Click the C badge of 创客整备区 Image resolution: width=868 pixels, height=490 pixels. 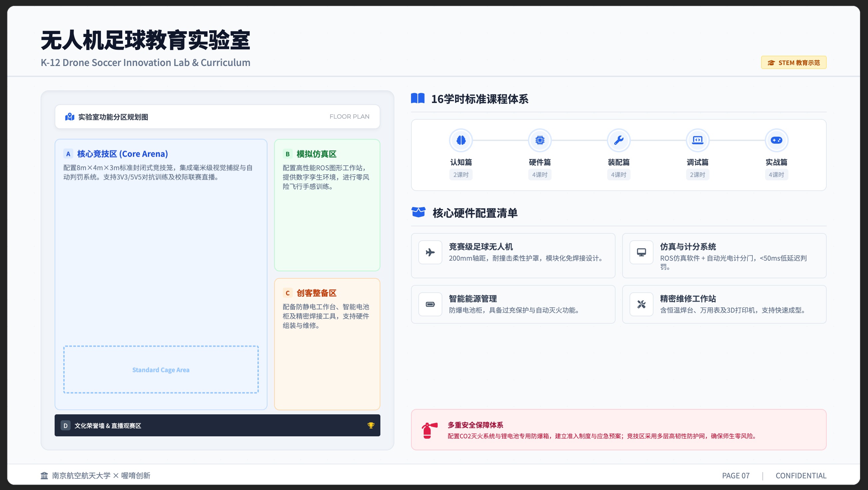287,293
